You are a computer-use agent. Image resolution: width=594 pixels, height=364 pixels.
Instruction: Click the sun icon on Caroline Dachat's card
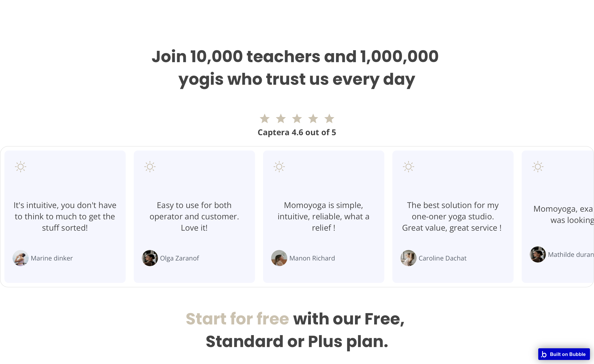(408, 167)
